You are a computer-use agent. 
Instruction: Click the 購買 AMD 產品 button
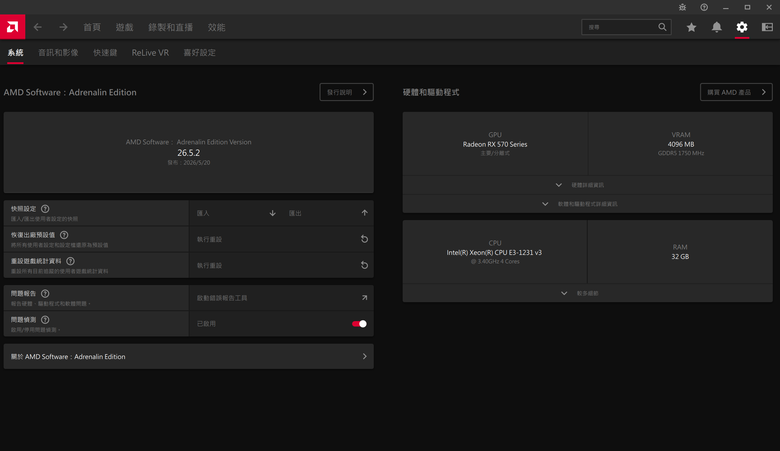pos(736,92)
